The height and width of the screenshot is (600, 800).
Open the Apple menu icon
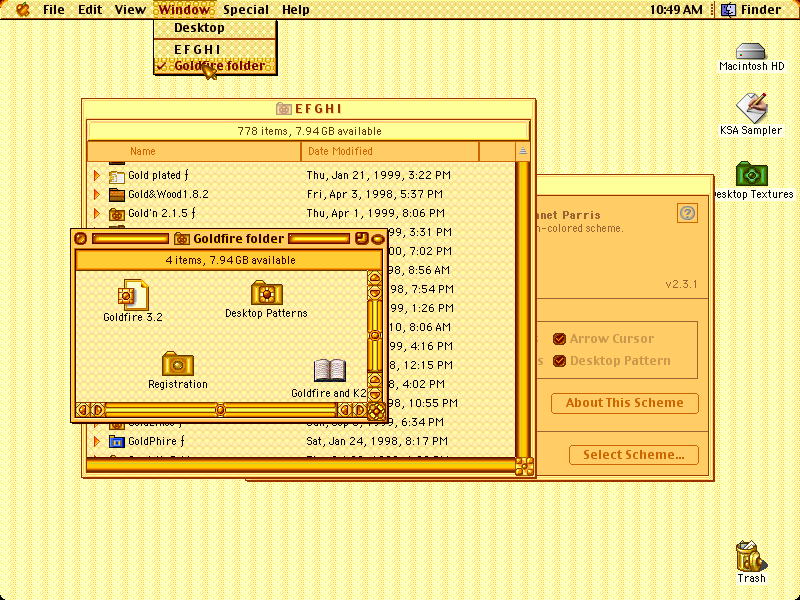pos(22,9)
